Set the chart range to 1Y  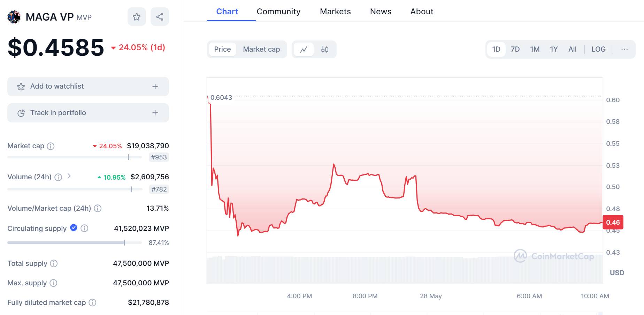point(554,49)
